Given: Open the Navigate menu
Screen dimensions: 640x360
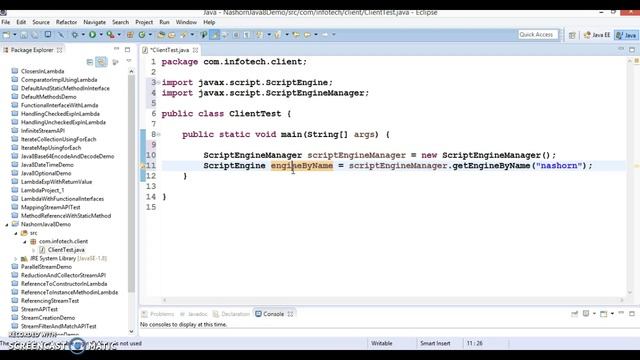Looking at the screenshot, I should coord(94,22).
